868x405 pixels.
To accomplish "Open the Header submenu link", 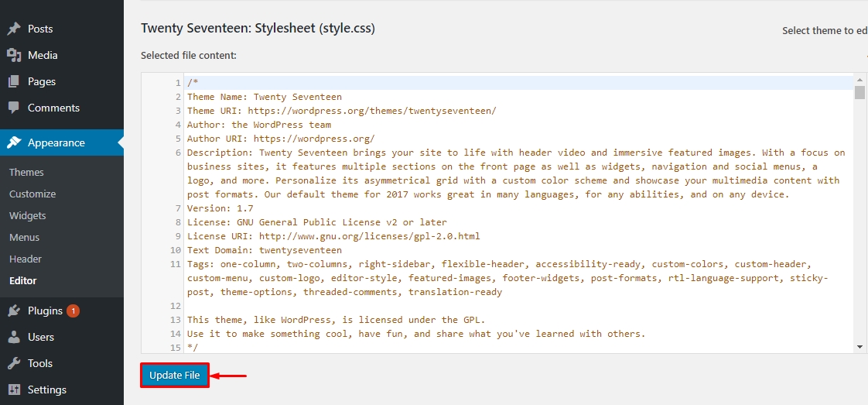I will coord(26,259).
